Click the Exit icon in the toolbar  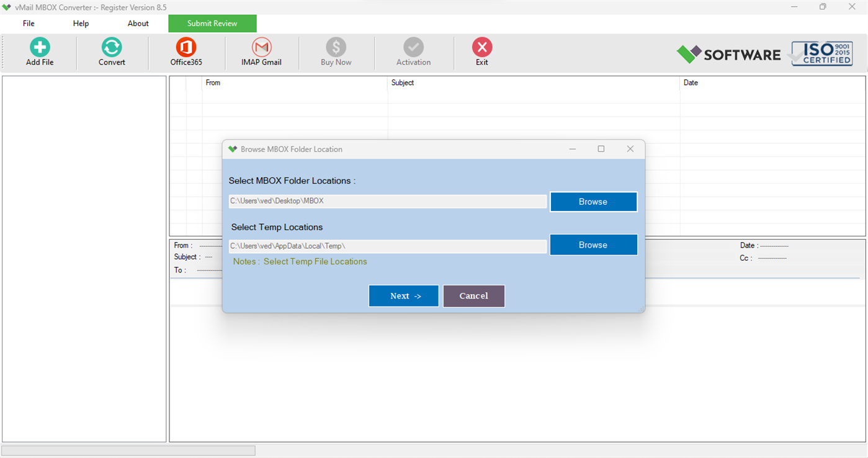coord(482,51)
